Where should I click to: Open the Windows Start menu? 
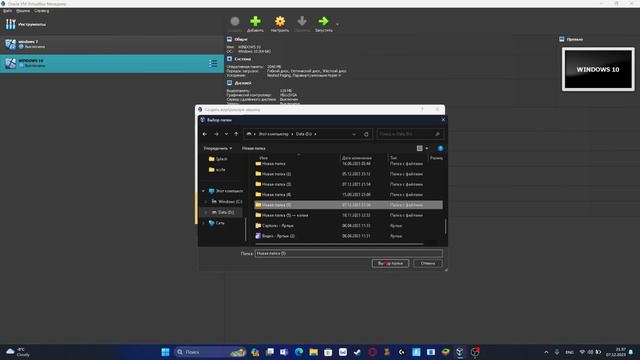pyautogui.click(x=165, y=352)
